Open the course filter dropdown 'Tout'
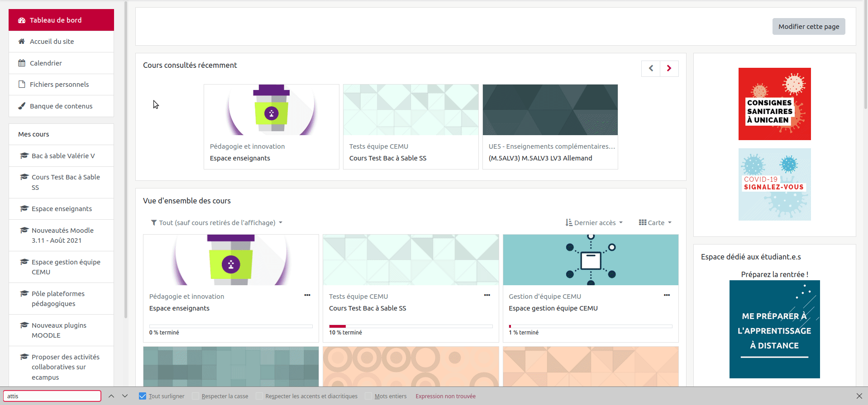868x405 pixels. [216, 223]
